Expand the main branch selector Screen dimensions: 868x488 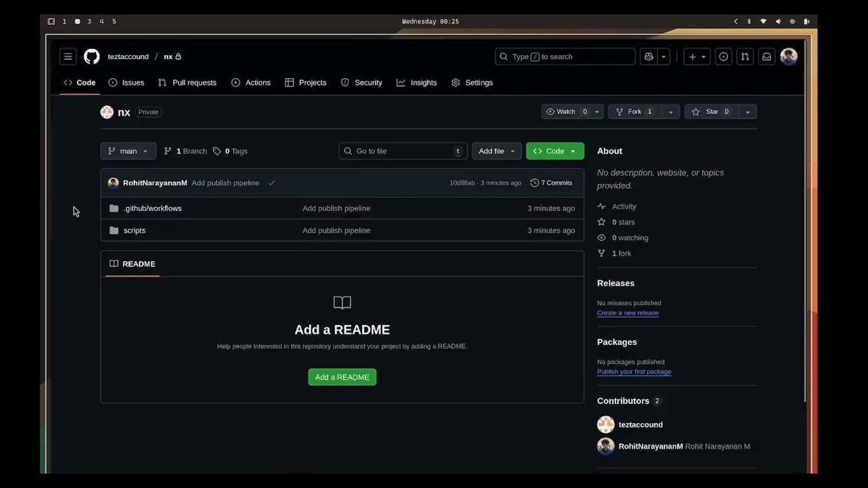pos(128,151)
